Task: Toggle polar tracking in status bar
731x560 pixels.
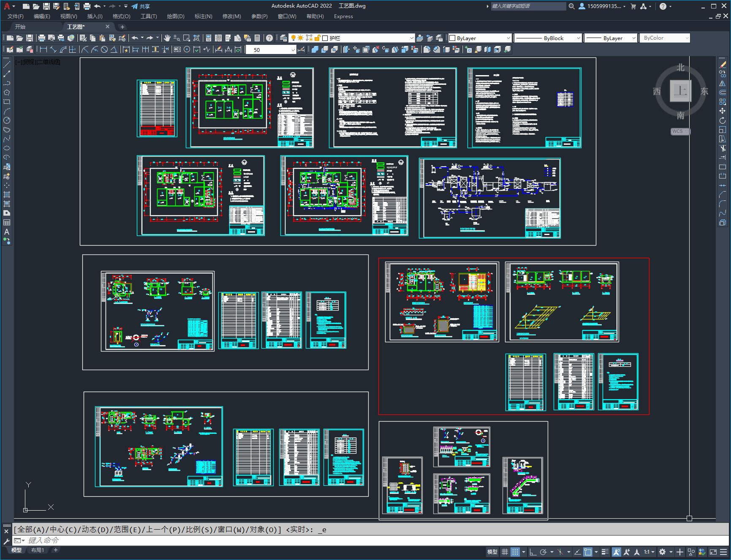Action: tap(543, 552)
